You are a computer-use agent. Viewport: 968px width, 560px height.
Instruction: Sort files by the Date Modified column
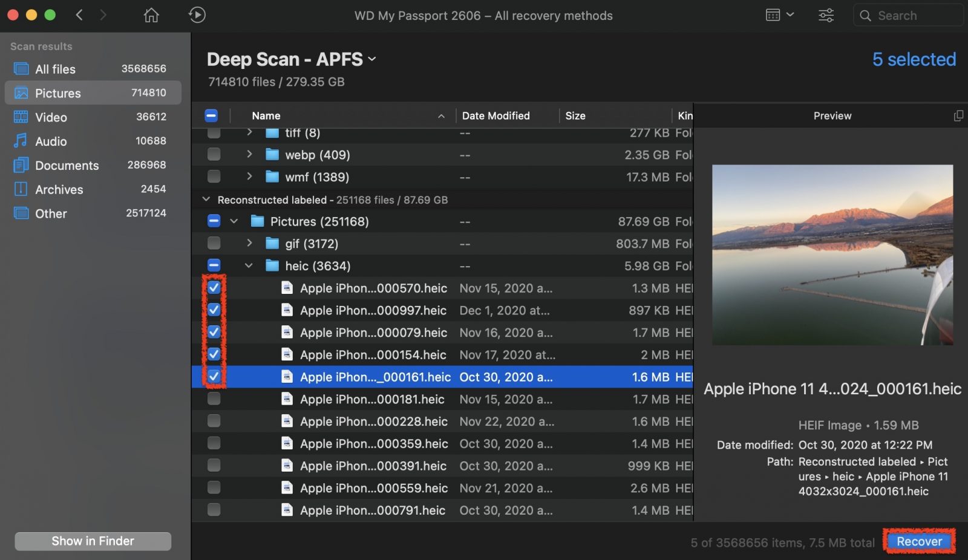pos(496,116)
